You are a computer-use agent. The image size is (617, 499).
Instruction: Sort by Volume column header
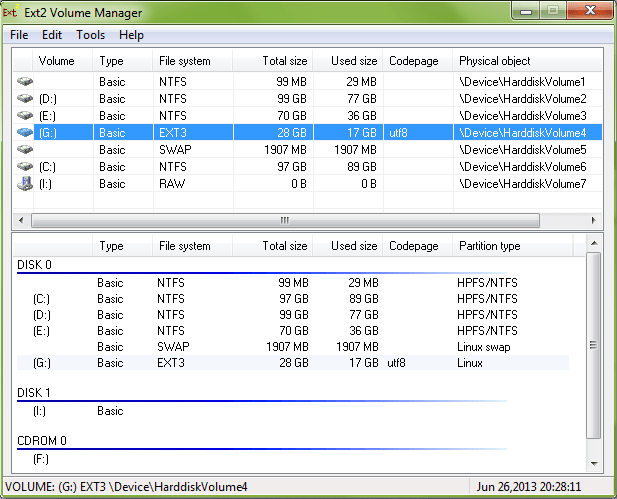pos(63,61)
